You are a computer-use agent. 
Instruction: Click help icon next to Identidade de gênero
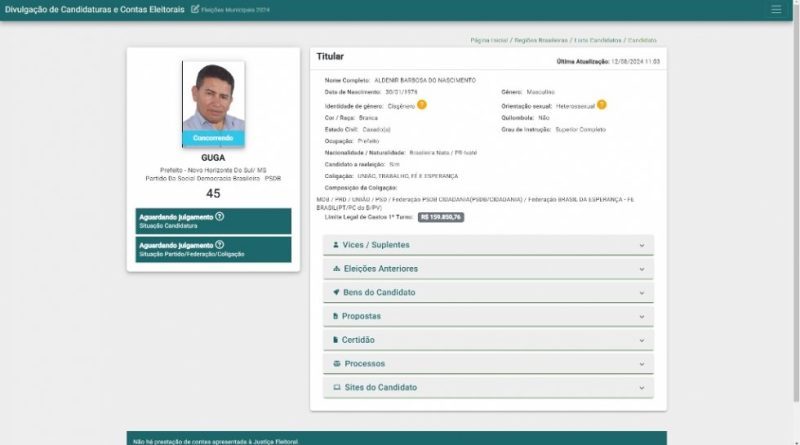point(422,105)
